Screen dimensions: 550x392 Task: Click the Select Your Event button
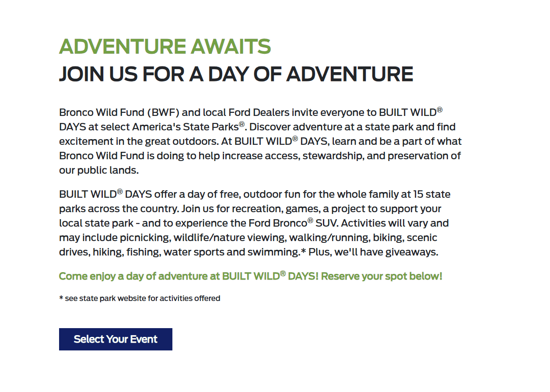(x=116, y=339)
